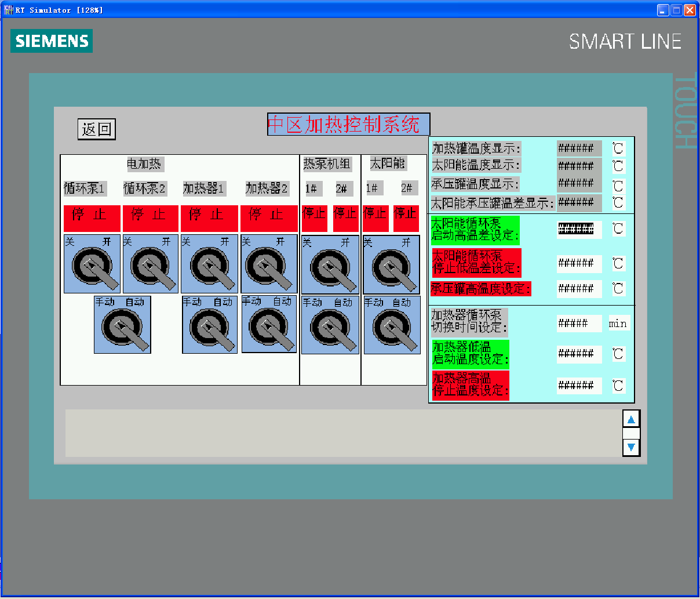Toggle 手动/自动 selector below the 加热器2 switch
Screen dimensions: 700x599
point(269,324)
